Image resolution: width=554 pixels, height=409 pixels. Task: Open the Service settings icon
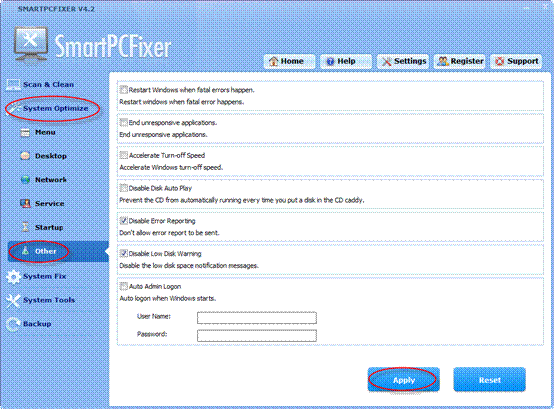[x=25, y=203]
